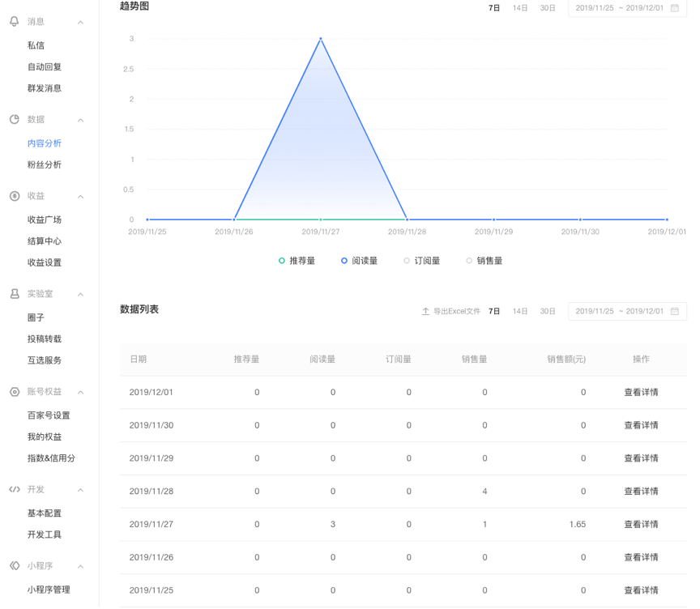This screenshot has height=609, width=700.
Task: Click the code brackets icon beside 开发
Action: click(x=15, y=489)
